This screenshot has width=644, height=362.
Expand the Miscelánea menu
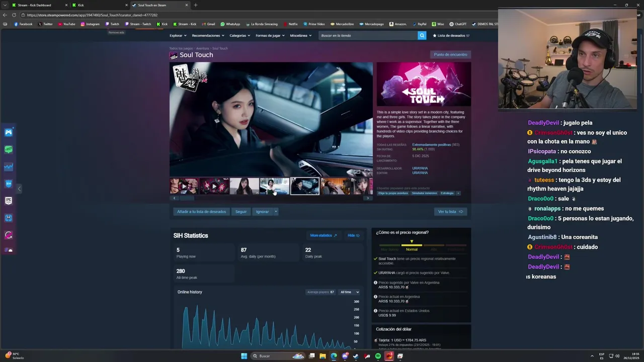pos(301,36)
